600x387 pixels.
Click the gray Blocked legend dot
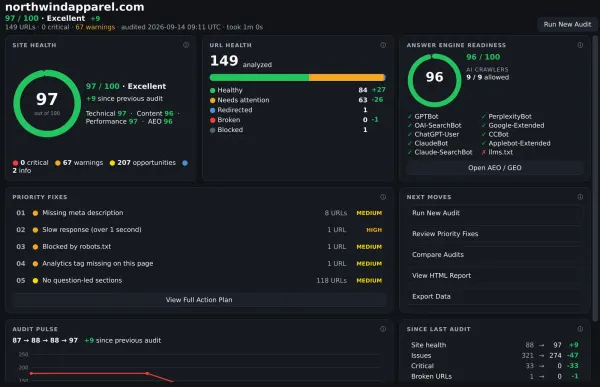tap(212, 130)
